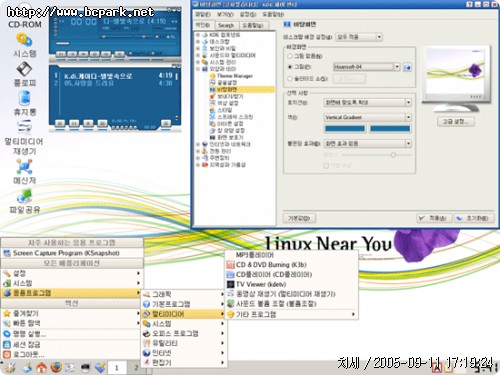Open the 즐겨찾기 bookmarks submenu
Screen dimensions: 500x375
(72, 313)
